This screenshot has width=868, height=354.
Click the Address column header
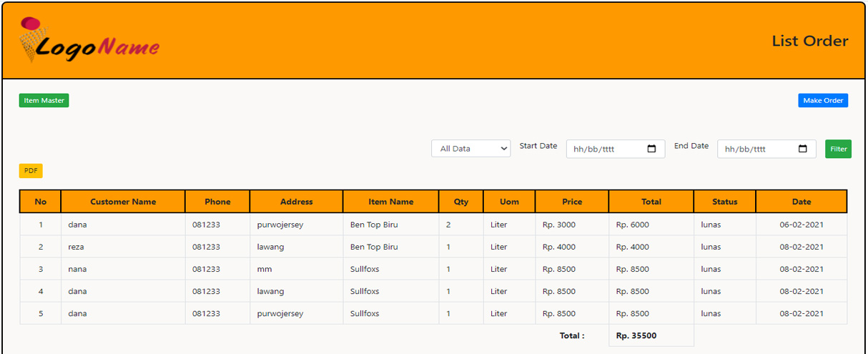tap(297, 202)
